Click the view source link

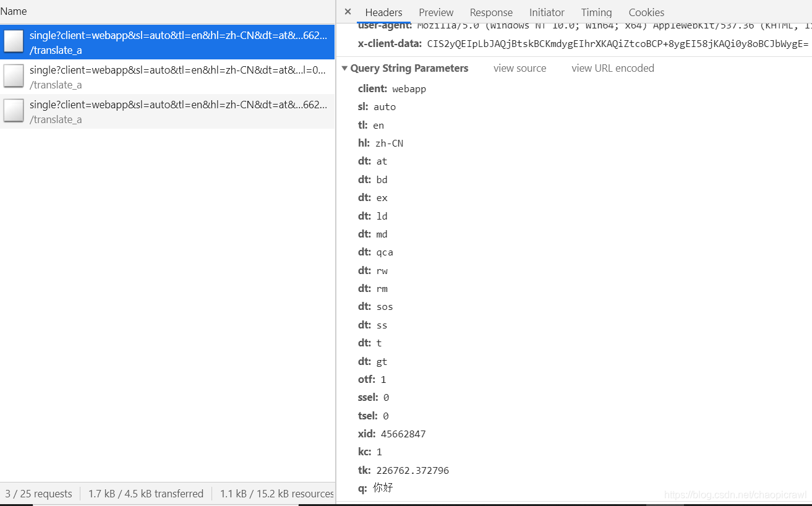519,68
